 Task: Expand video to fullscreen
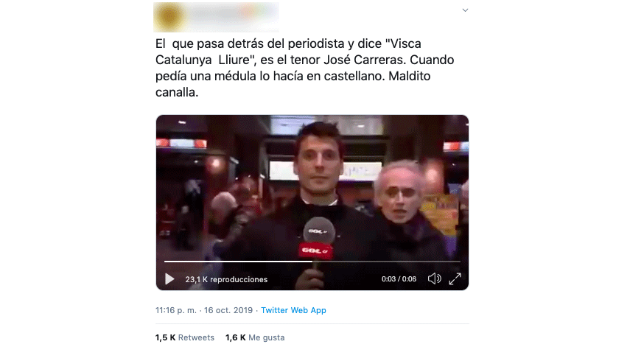(455, 278)
